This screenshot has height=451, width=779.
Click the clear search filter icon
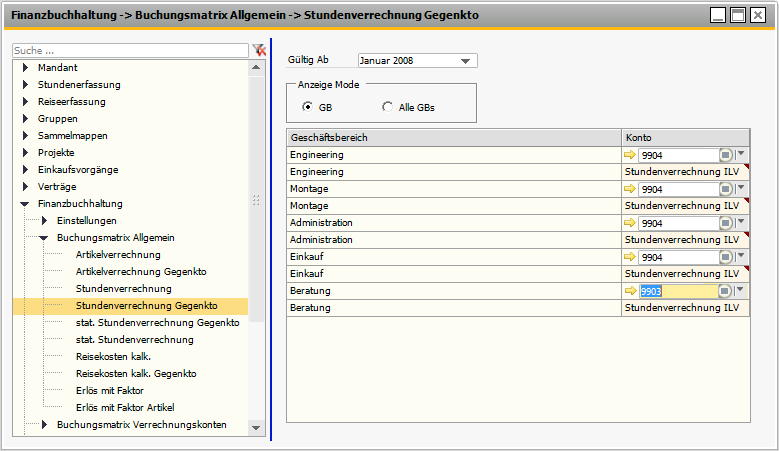pos(259,50)
